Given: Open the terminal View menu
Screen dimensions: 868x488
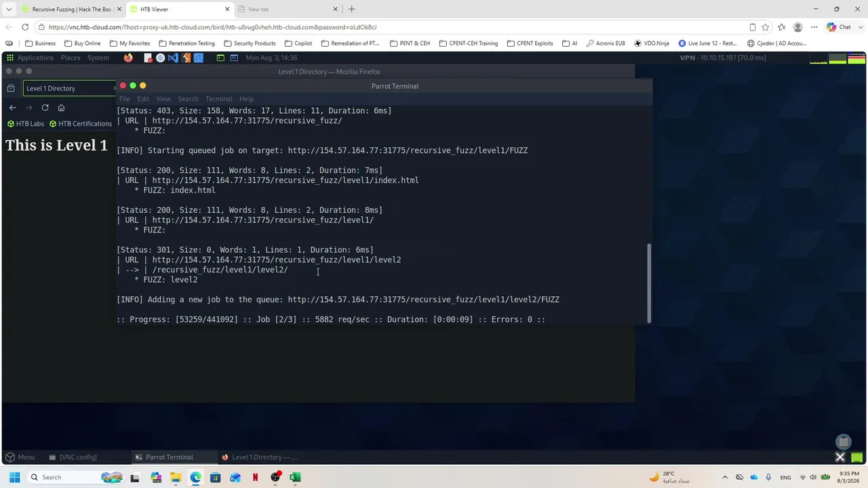Looking at the screenshot, I should click(163, 99).
